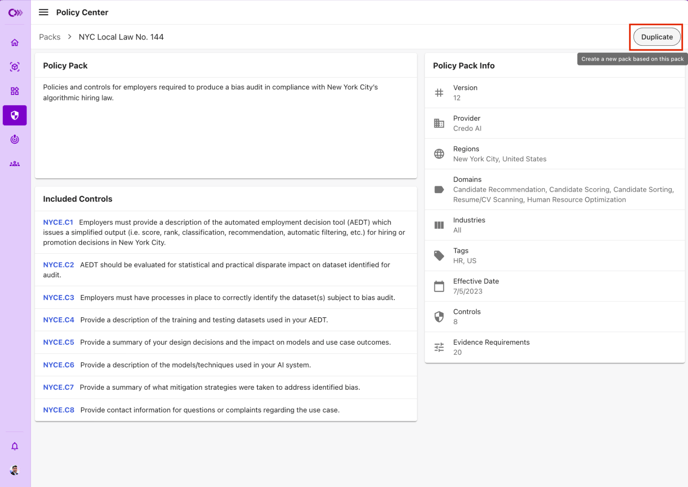
Task: Open the people/team sidebar icon
Action: coord(15,164)
